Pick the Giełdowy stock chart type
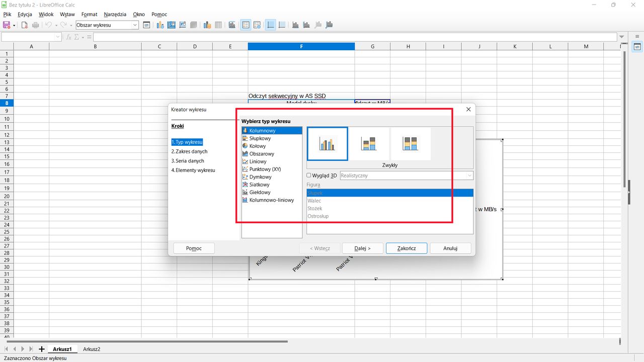The height and width of the screenshot is (362, 644). (x=260, y=192)
